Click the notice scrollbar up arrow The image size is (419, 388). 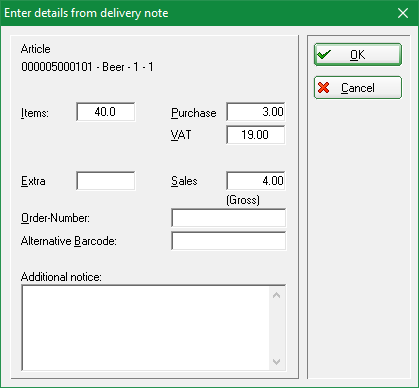click(276, 295)
